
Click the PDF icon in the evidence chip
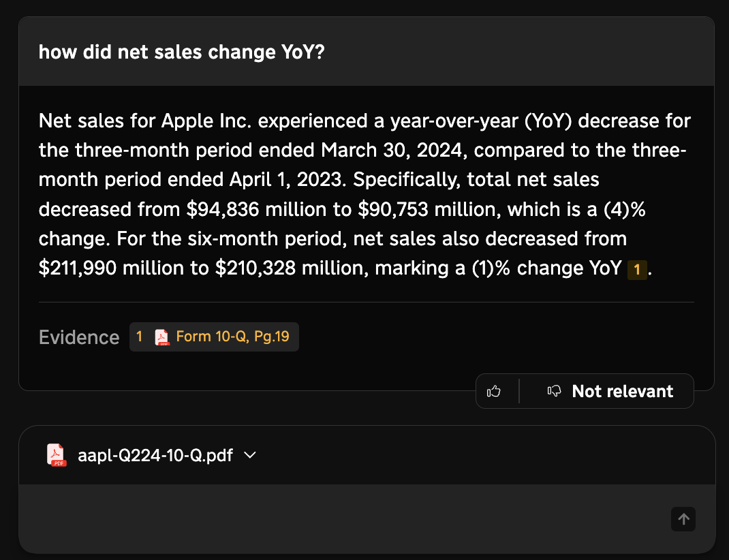click(161, 337)
